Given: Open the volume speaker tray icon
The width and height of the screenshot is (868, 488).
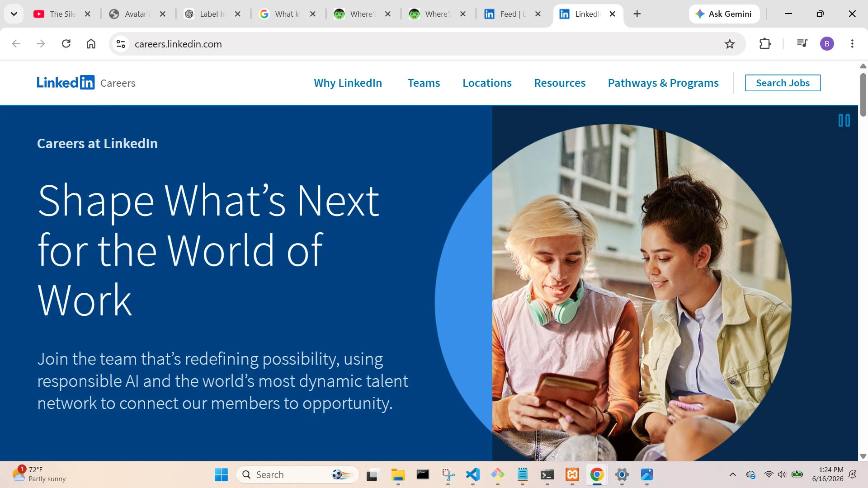Looking at the screenshot, I should pos(782,474).
